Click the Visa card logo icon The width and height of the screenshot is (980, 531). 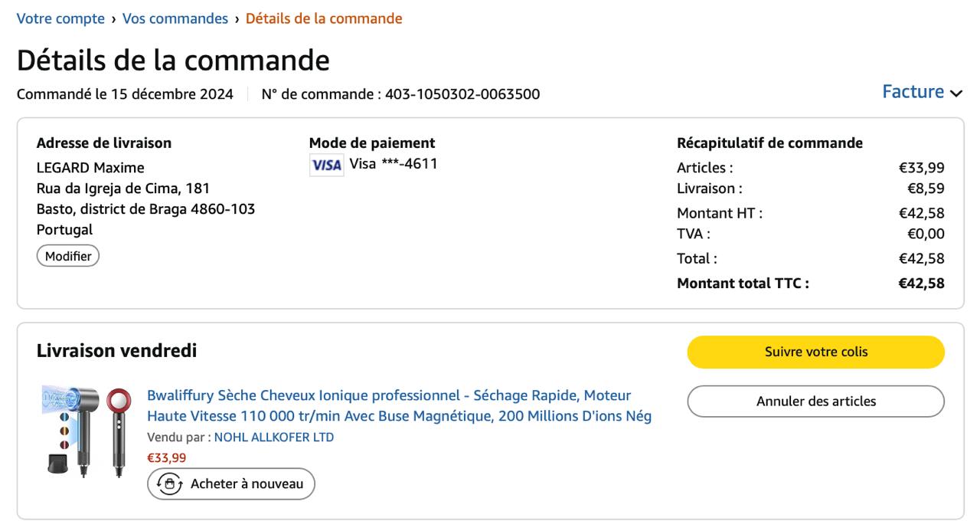[x=326, y=165]
